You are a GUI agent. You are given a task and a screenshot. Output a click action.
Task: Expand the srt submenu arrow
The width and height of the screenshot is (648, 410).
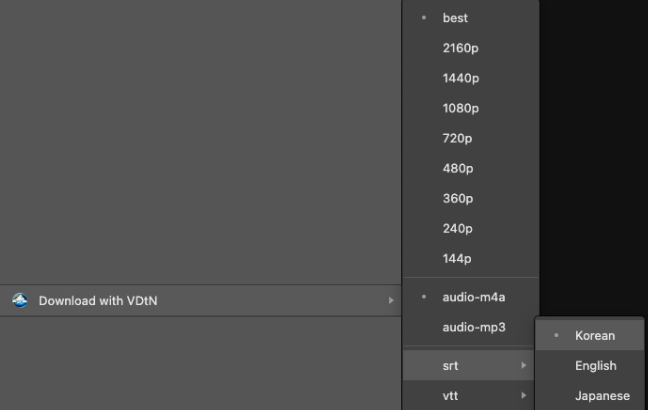pos(523,366)
